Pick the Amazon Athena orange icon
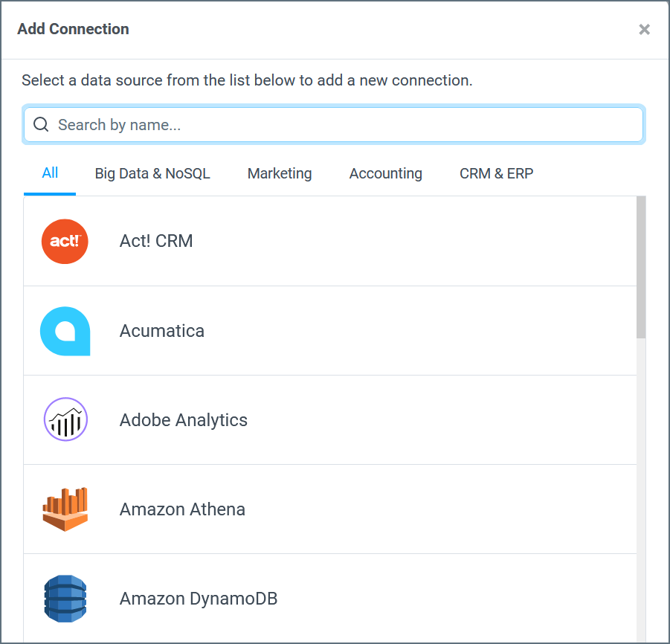The height and width of the screenshot is (644, 670). point(65,509)
